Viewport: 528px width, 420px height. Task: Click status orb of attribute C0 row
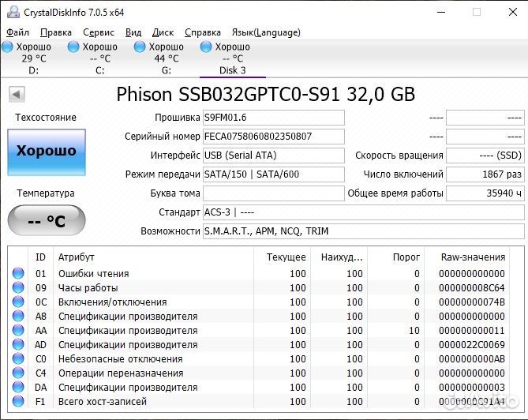pos(18,358)
